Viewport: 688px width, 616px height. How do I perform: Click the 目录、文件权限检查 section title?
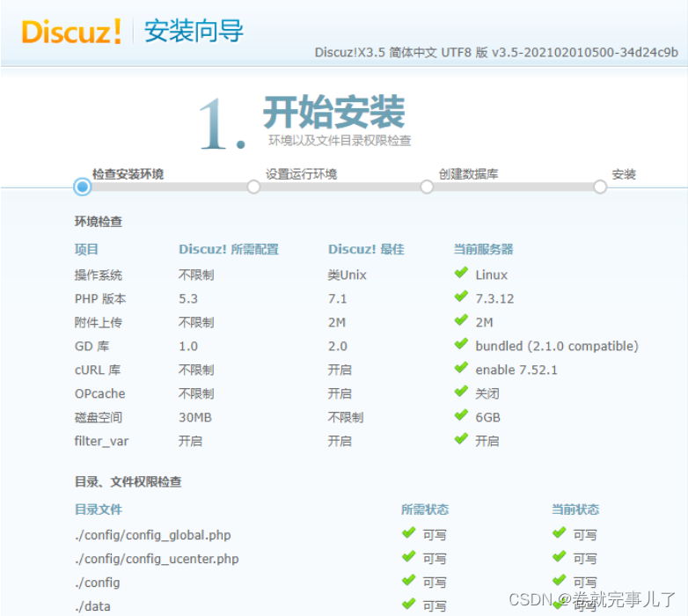pos(128,481)
